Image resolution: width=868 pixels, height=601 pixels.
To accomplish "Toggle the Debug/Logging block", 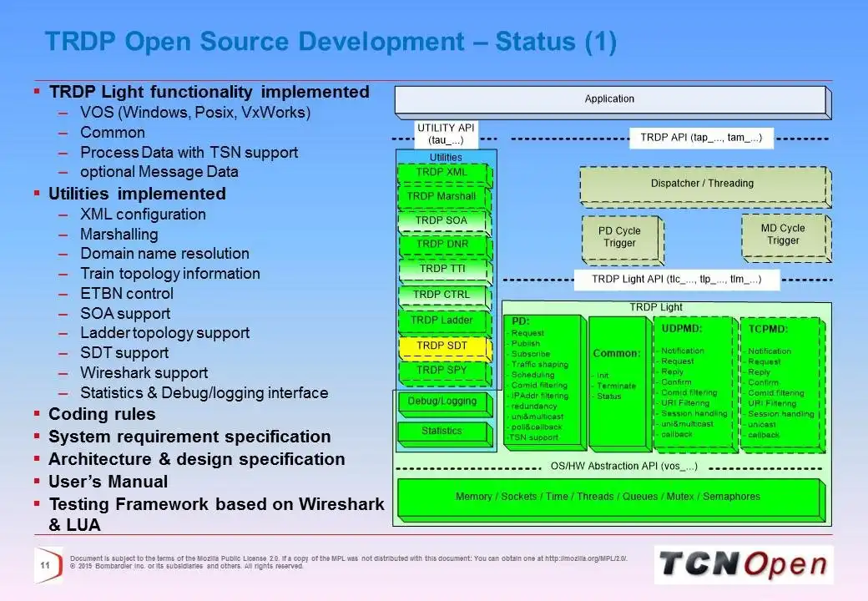I will (x=443, y=402).
